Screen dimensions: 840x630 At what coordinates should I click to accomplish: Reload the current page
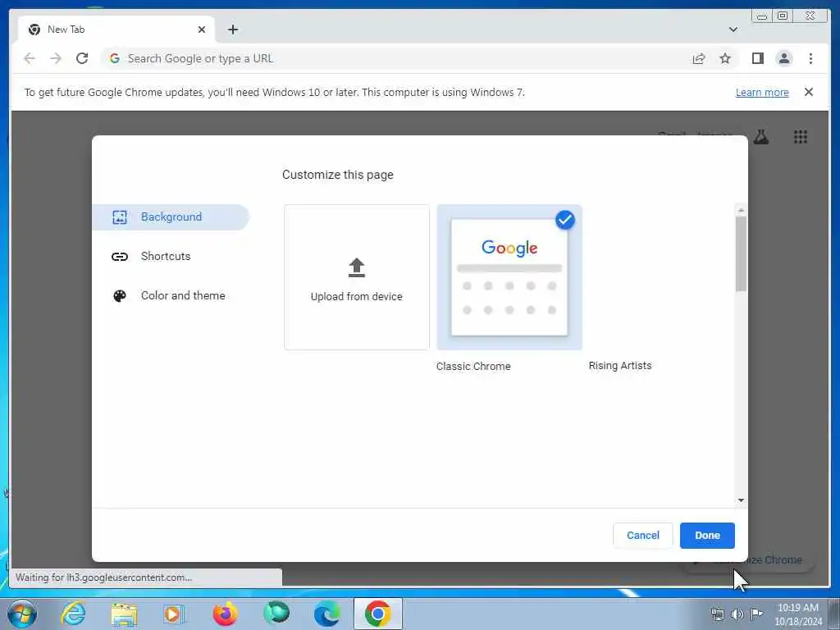point(82,58)
